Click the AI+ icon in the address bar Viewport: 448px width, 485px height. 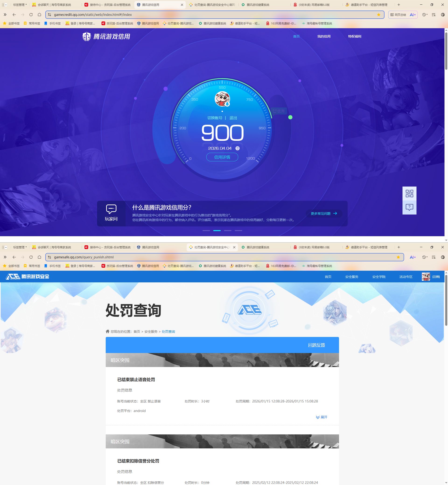412,14
